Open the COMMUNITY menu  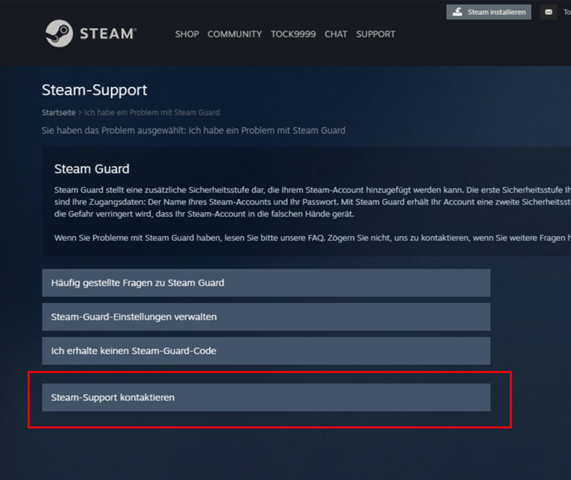point(235,34)
